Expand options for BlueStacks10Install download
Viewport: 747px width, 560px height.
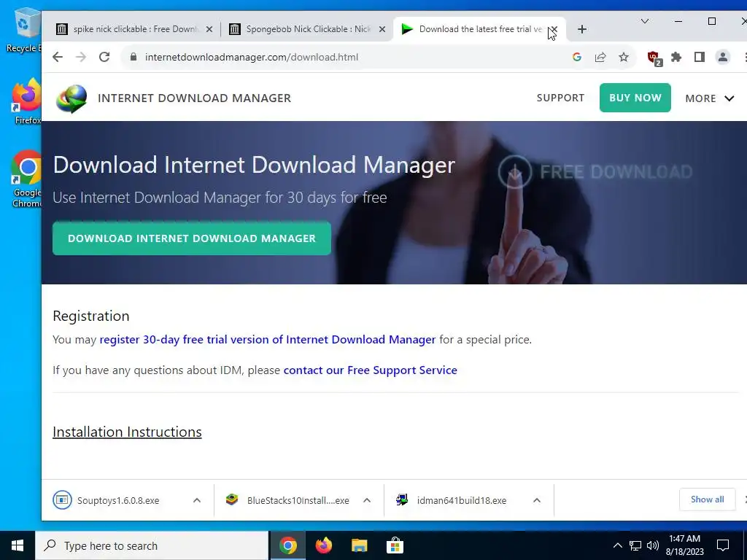point(367,500)
